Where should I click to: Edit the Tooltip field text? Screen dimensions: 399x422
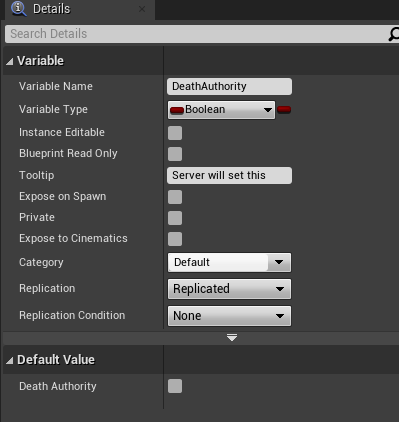coord(229,175)
